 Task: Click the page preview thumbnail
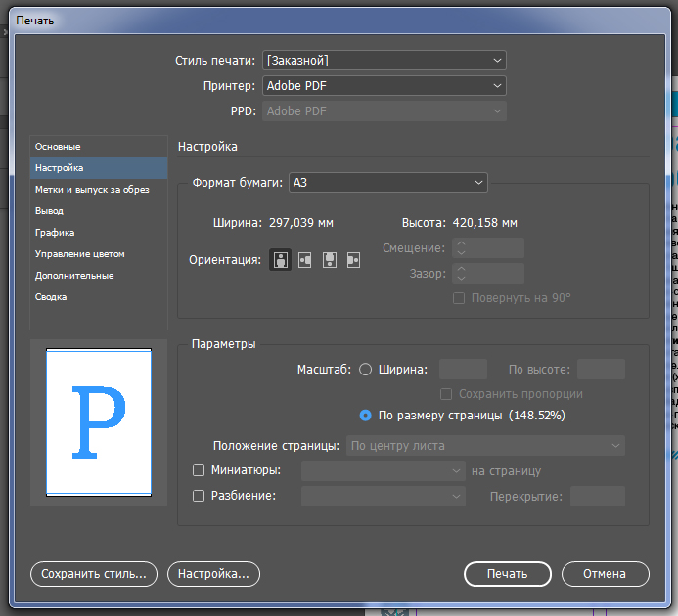[99, 422]
